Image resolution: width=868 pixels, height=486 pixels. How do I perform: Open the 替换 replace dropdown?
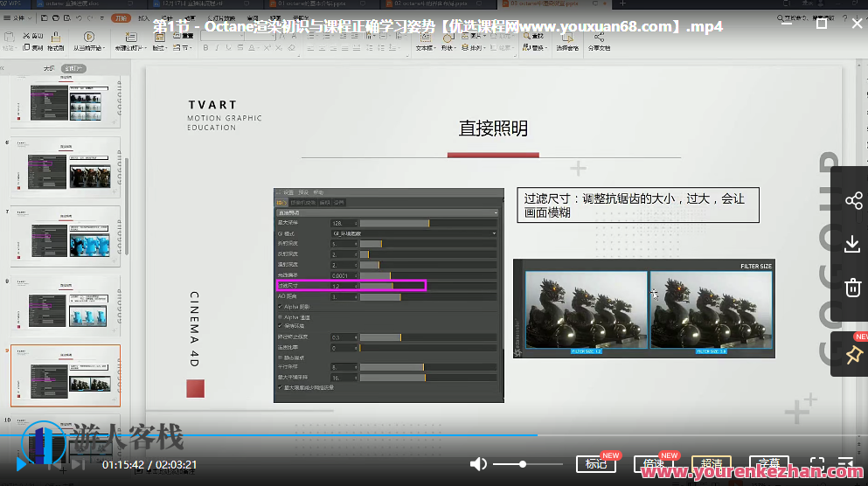tap(535, 48)
